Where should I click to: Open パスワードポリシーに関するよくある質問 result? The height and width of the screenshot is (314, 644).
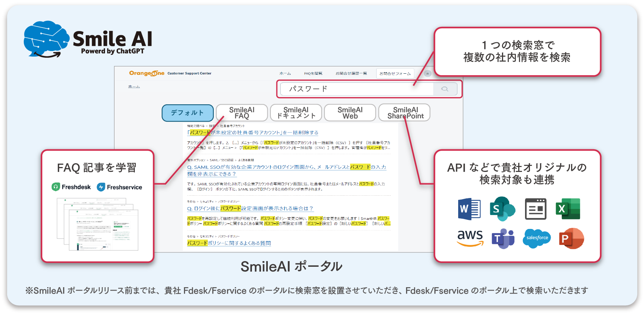tap(229, 243)
